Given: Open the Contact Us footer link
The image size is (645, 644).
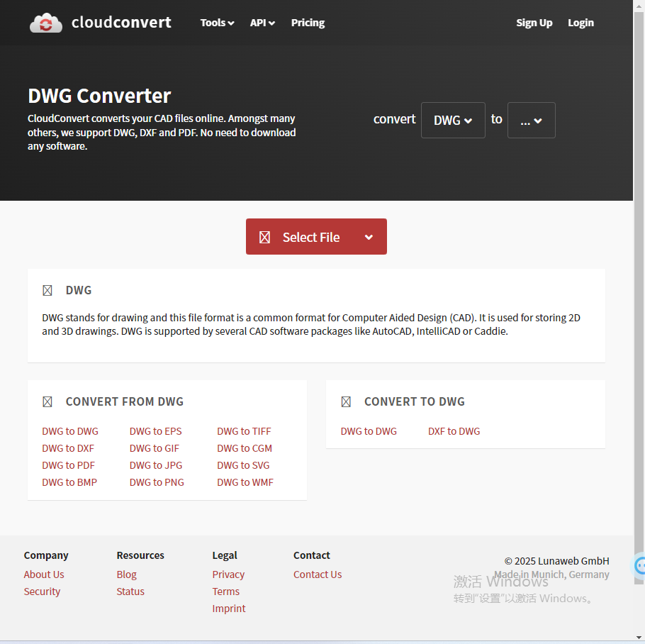Looking at the screenshot, I should coord(318,574).
